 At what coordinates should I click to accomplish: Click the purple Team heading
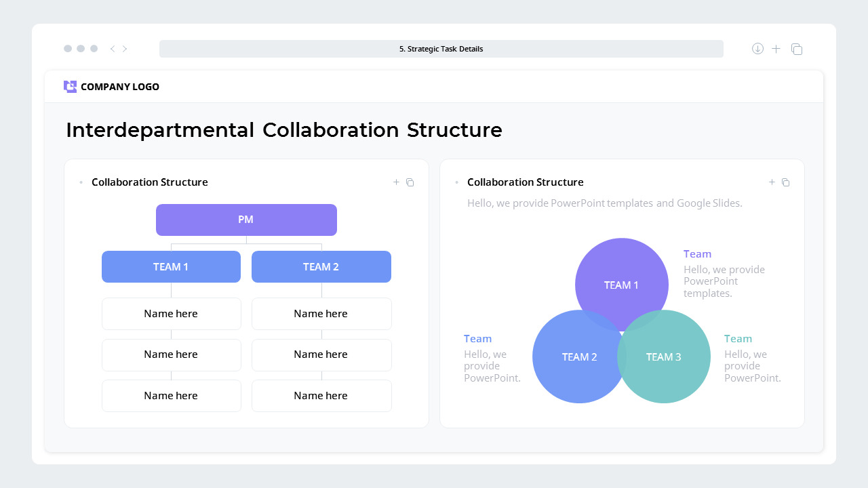click(x=697, y=254)
